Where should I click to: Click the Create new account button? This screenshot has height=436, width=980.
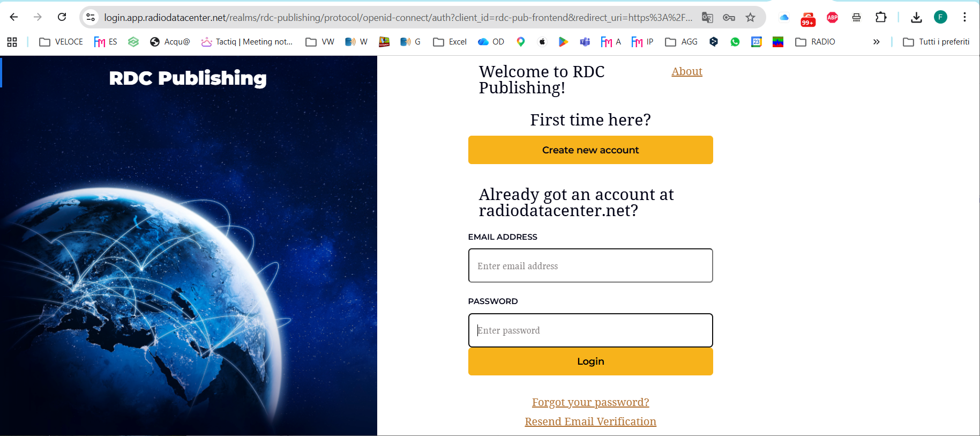(x=590, y=150)
